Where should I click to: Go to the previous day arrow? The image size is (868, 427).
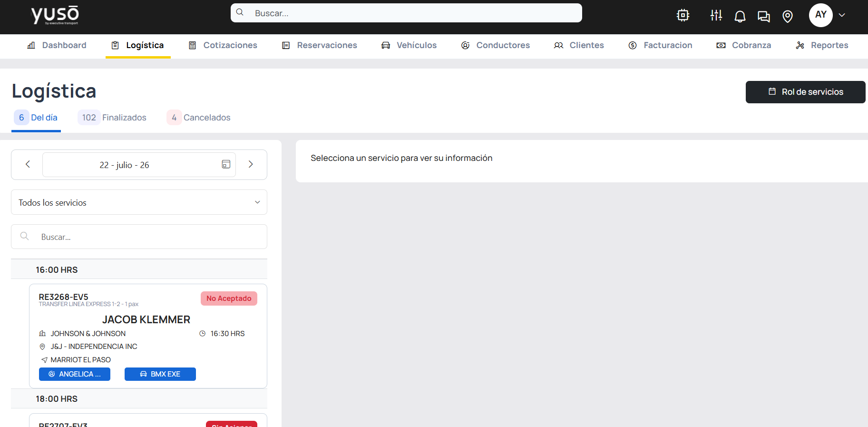(28, 164)
